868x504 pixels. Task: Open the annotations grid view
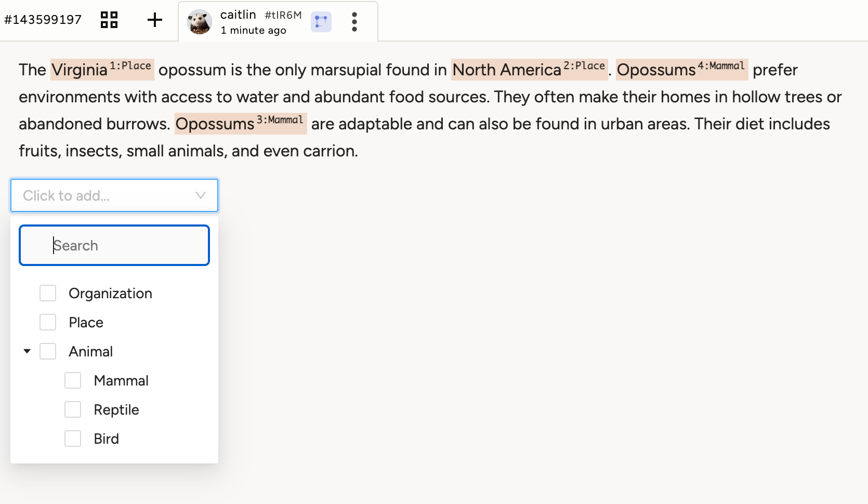[108, 20]
